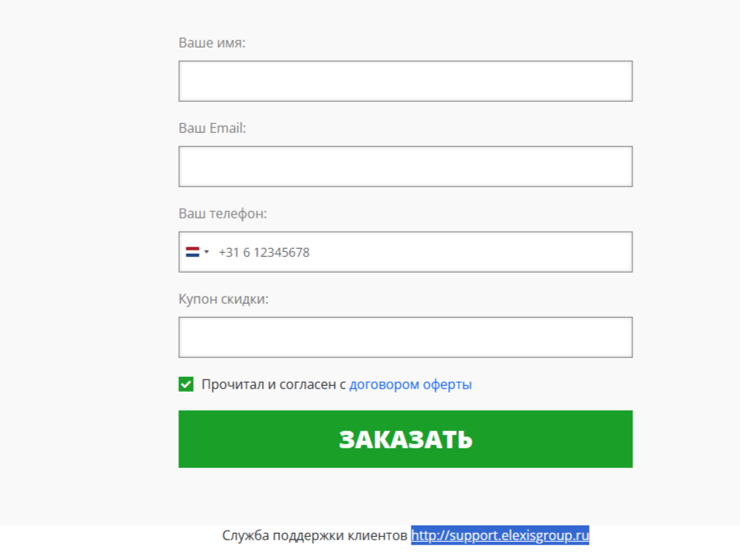
Task: Click the word оферты in the agreement link
Action: tap(448, 384)
